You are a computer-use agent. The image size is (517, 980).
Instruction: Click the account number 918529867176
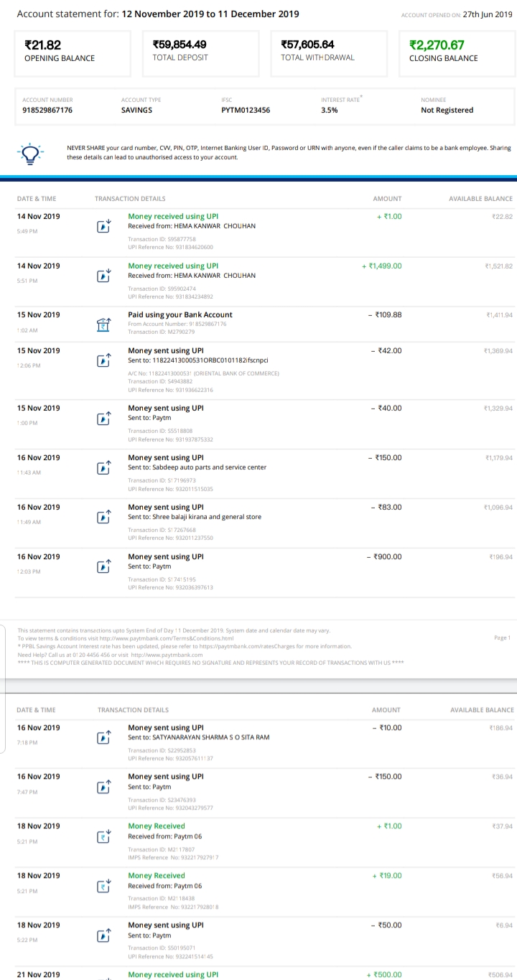point(47,110)
